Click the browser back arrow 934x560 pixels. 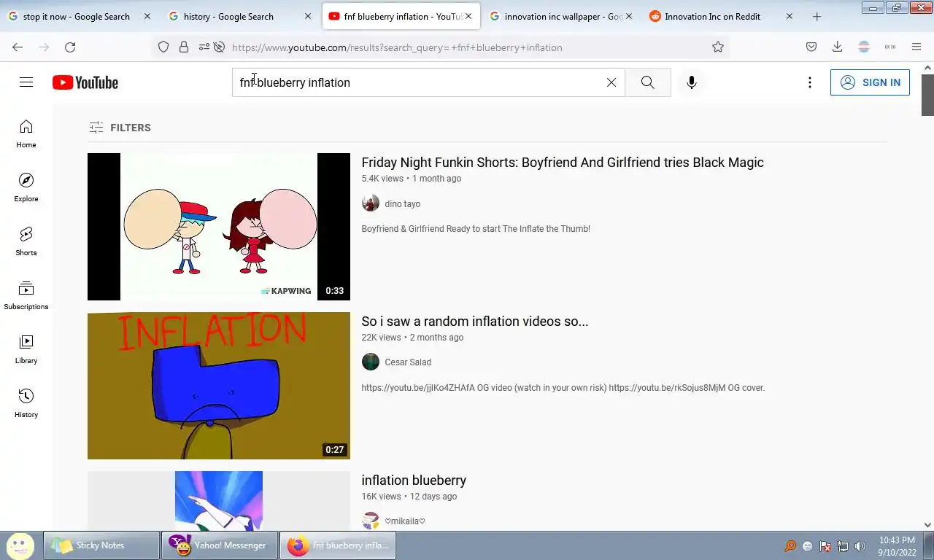click(18, 47)
